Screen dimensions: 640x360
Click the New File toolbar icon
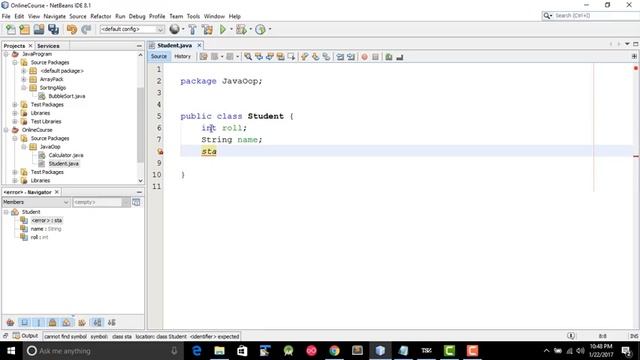pos(11,29)
